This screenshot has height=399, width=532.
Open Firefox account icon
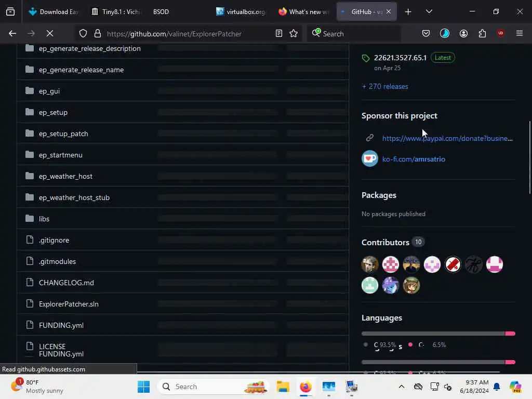tap(464, 34)
